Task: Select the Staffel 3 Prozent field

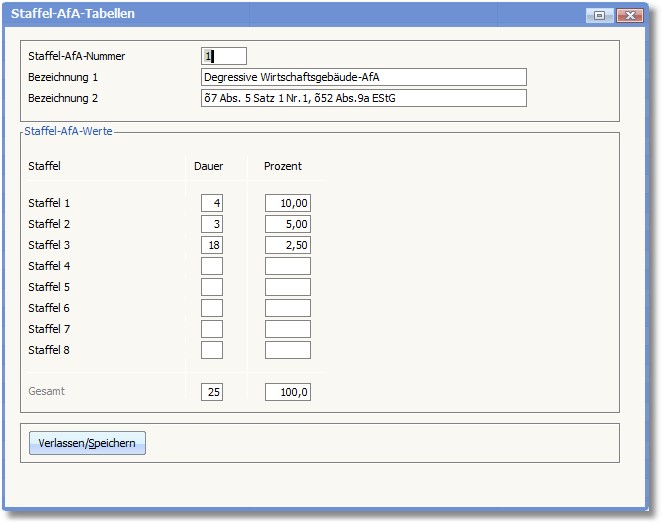Action: (x=288, y=245)
